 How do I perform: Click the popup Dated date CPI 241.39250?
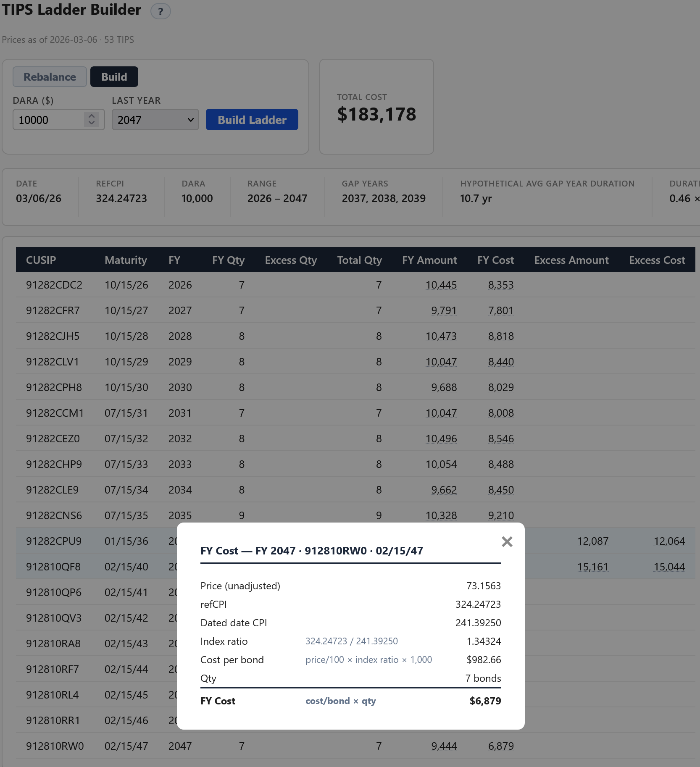(x=478, y=623)
